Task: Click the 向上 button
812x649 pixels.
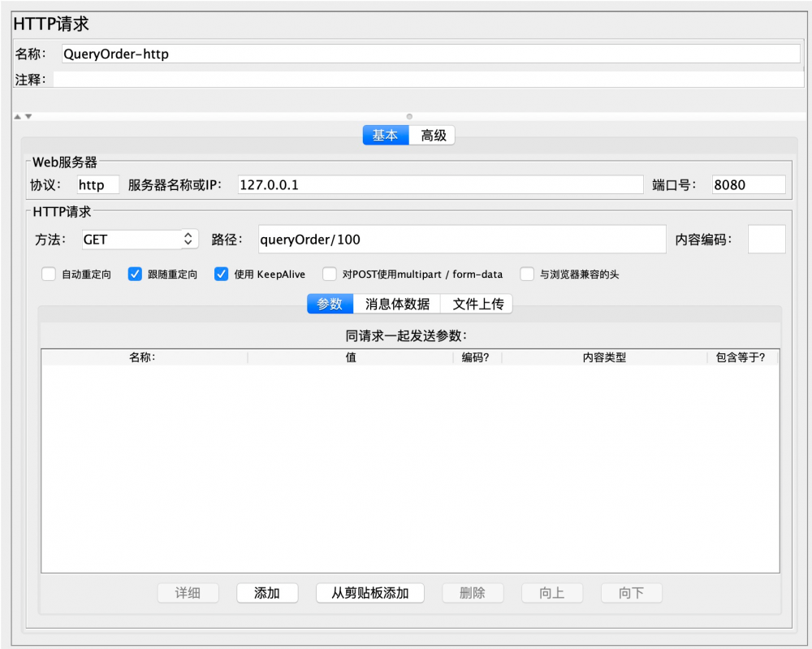Action: [x=552, y=593]
